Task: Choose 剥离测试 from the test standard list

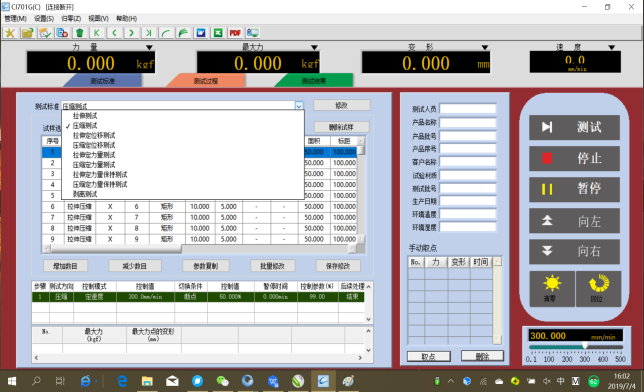Action: 85,194
